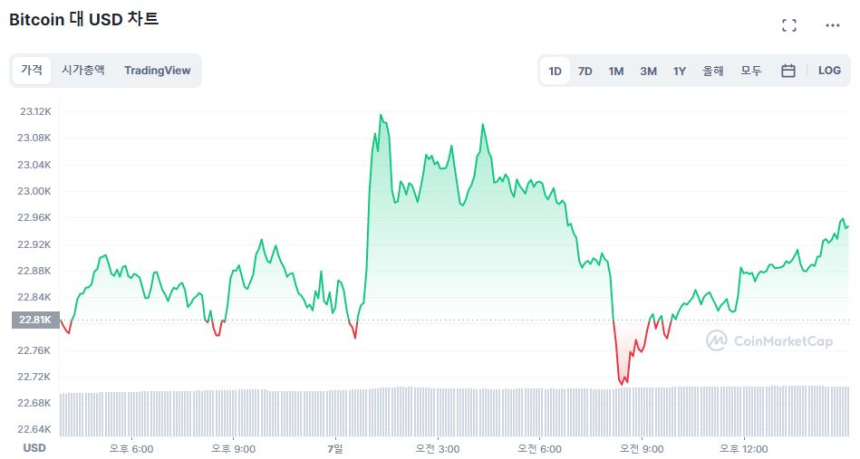Screen dimensions: 860x459
Task: Open the three-dots more options menu
Action: pos(833,25)
